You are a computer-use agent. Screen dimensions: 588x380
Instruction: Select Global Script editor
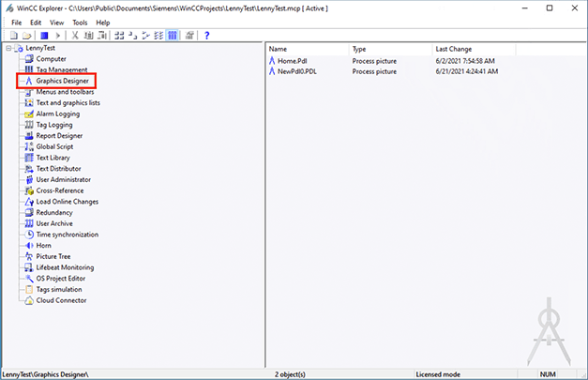pyautogui.click(x=54, y=146)
